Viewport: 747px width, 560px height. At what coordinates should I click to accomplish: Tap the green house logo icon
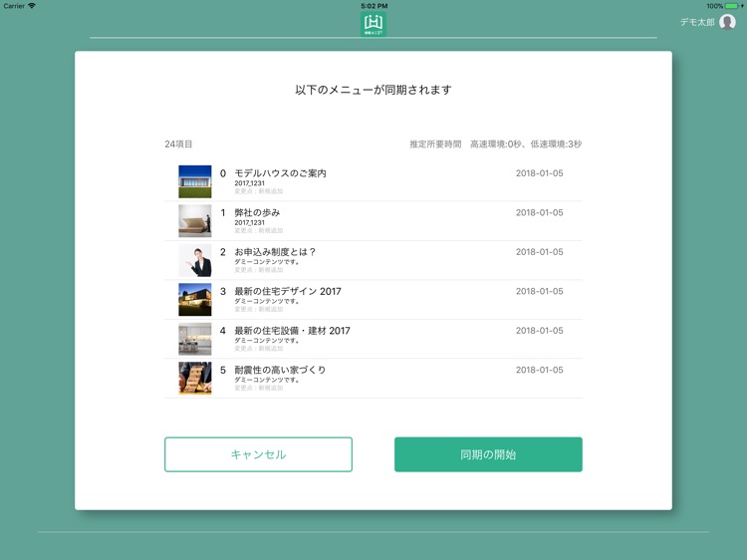pyautogui.click(x=373, y=24)
